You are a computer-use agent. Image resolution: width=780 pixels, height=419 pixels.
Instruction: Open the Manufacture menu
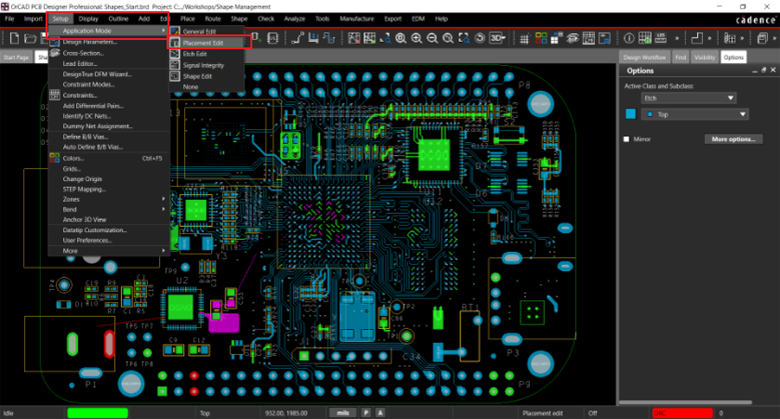tap(357, 19)
